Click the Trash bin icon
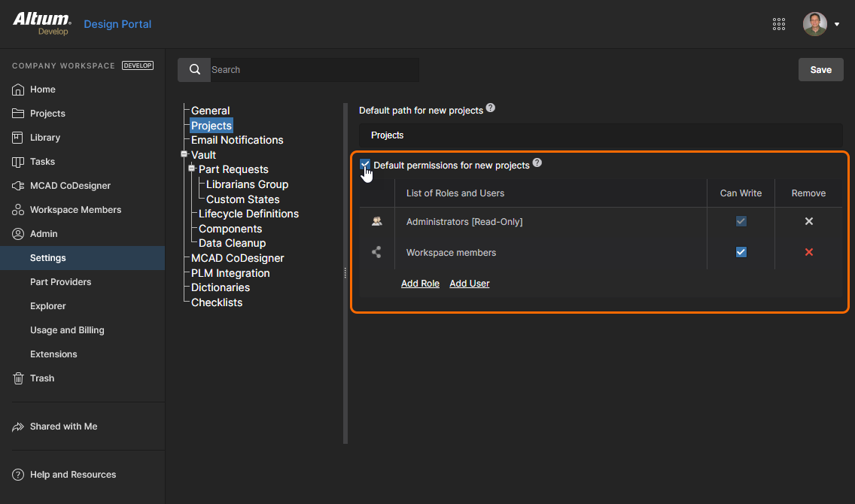Screen dimensions: 855x504 [x=18, y=378]
